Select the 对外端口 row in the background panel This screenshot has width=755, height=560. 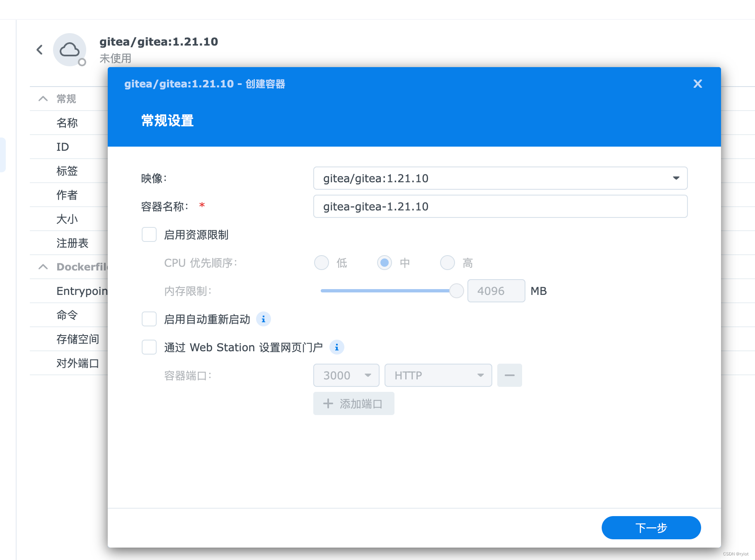pyautogui.click(x=69, y=363)
